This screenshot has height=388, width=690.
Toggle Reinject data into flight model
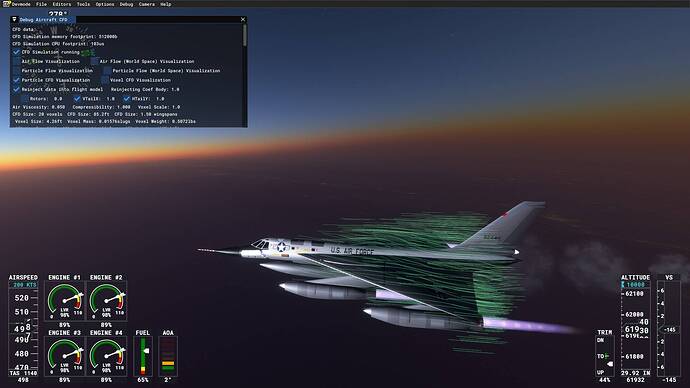[x=17, y=89]
